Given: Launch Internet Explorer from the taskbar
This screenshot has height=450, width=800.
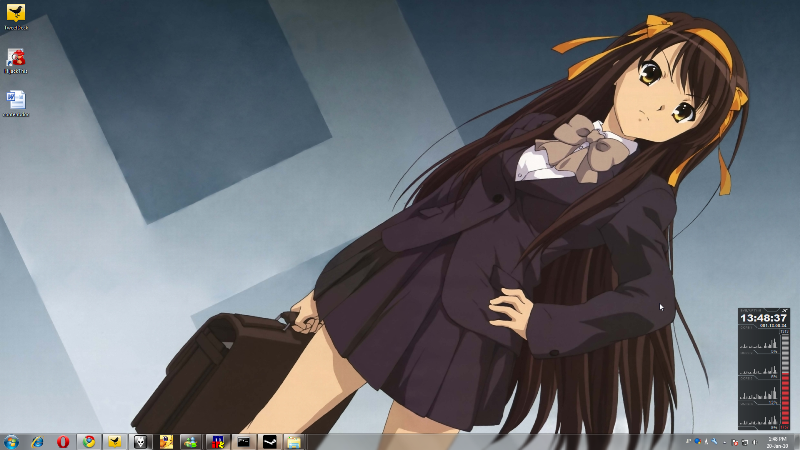Looking at the screenshot, I should [x=38, y=441].
